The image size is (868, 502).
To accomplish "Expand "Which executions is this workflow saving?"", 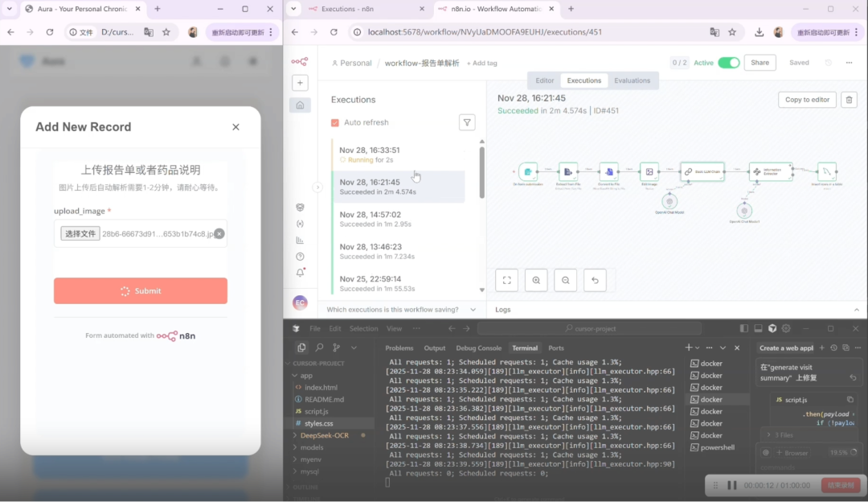I will [x=473, y=310].
